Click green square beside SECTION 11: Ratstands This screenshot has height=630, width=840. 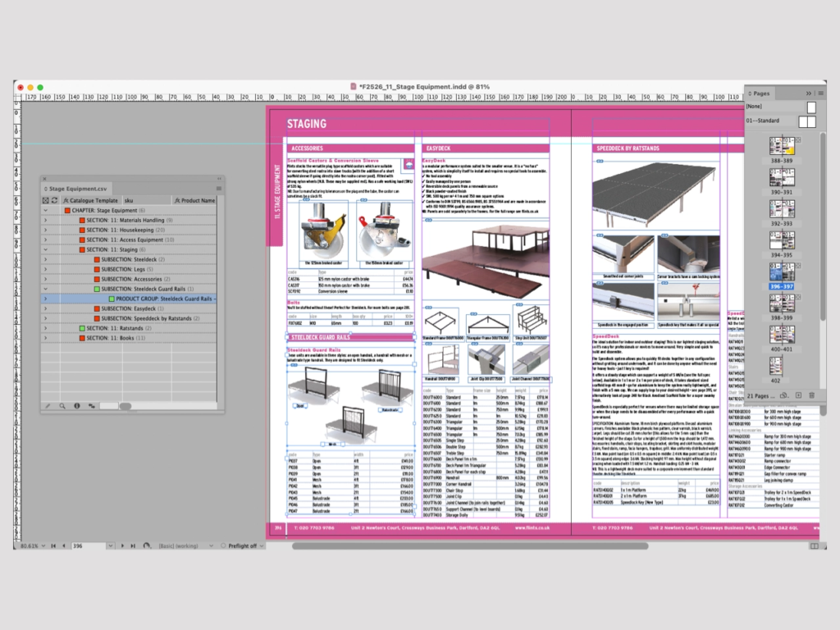(x=82, y=328)
